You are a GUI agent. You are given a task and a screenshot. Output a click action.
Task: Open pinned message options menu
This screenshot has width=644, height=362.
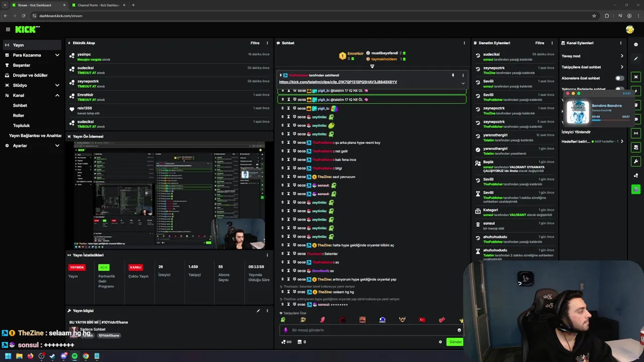[463, 75]
